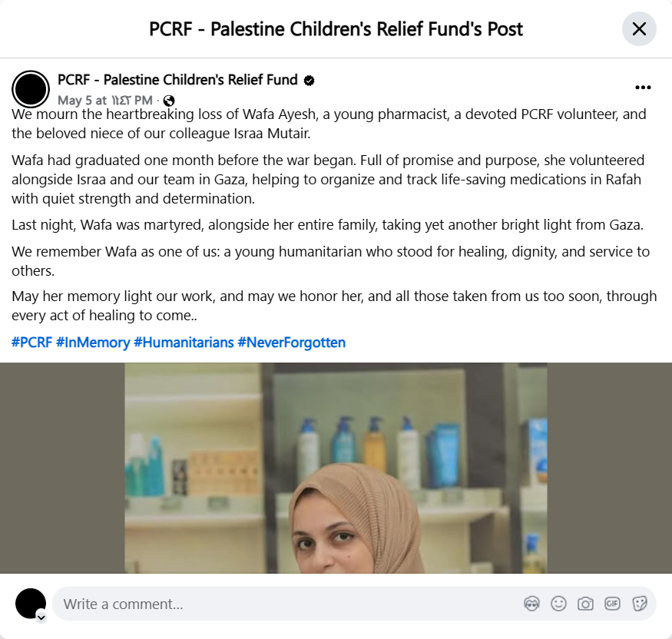Click the commenter profile avatar

tap(31, 604)
